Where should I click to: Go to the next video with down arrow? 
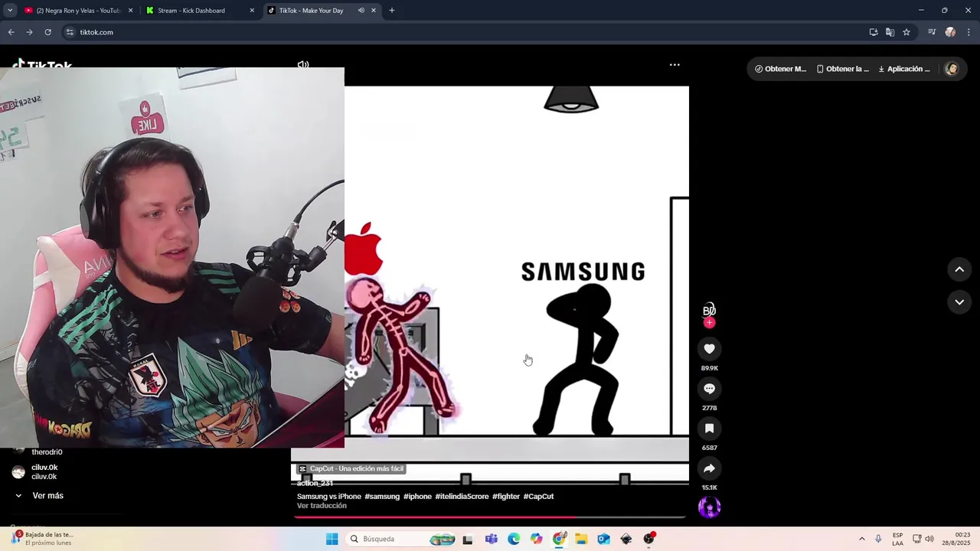point(959,302)
